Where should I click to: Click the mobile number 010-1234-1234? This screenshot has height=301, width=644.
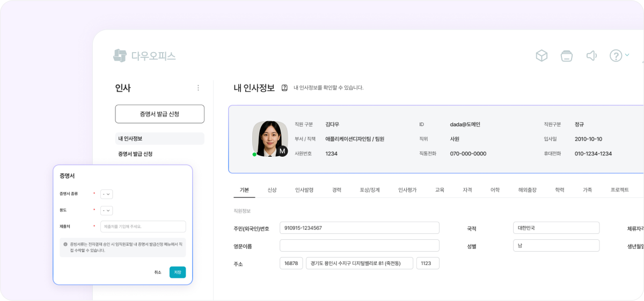click(x=593, y=153)
